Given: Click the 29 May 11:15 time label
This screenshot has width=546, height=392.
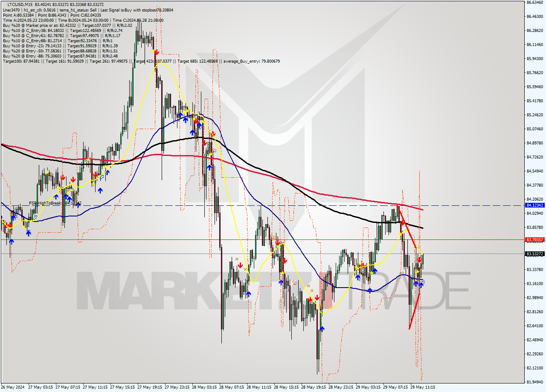Looking at the screenshot, I should [x=423, y=387].
